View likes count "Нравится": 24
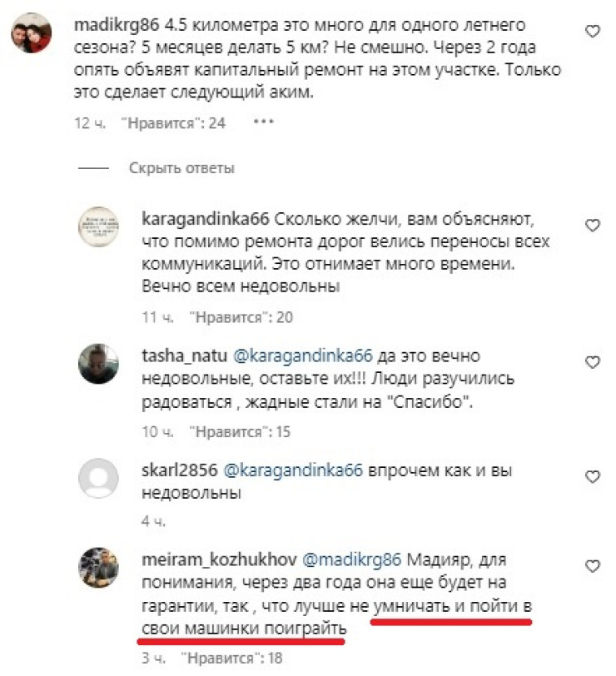Screen dimensions: 616x676 pos(173,123)
